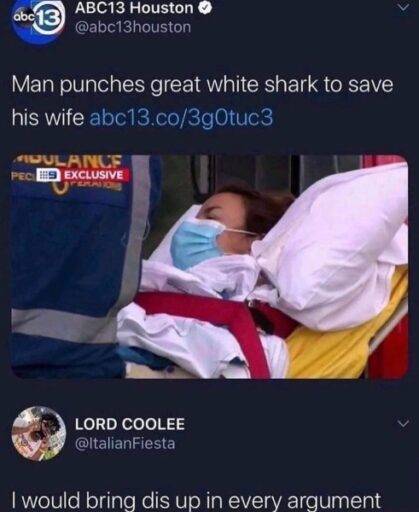Click the ABC13 Houston display name
This screenshot has width=419, height=512.
coord(134,8)
